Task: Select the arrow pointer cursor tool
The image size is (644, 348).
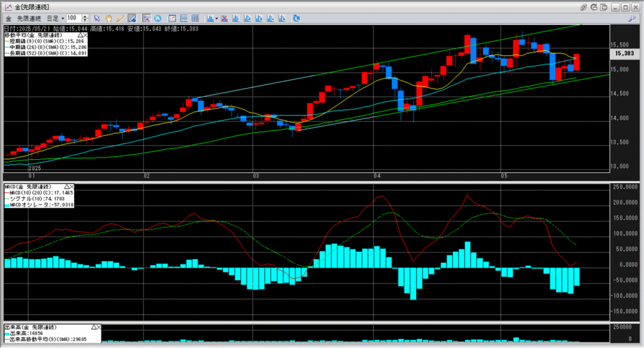Action: [x=97, y=18]
